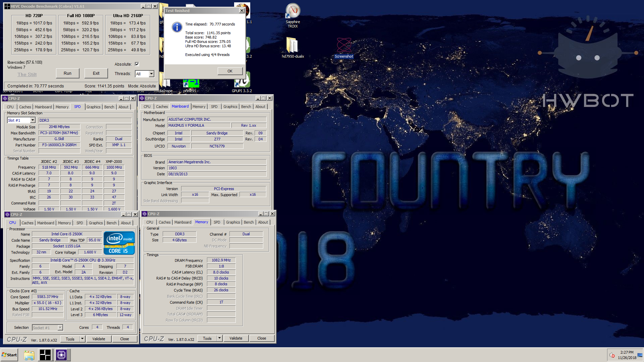Viewport: 644px width, 362px height.
Task: Click the HEVC Decode Benchmark title icon
Action: click(x=7, y=6)
